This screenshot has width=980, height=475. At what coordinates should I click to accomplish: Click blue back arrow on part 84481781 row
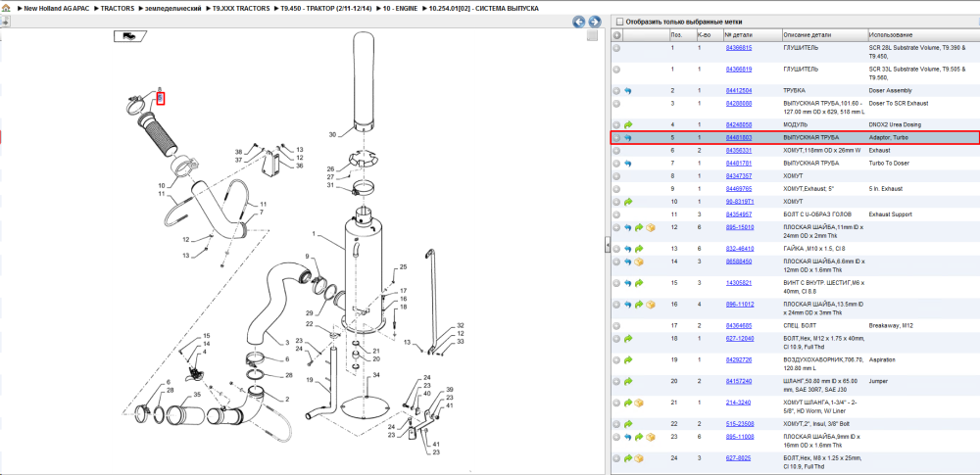click(628, 164)
